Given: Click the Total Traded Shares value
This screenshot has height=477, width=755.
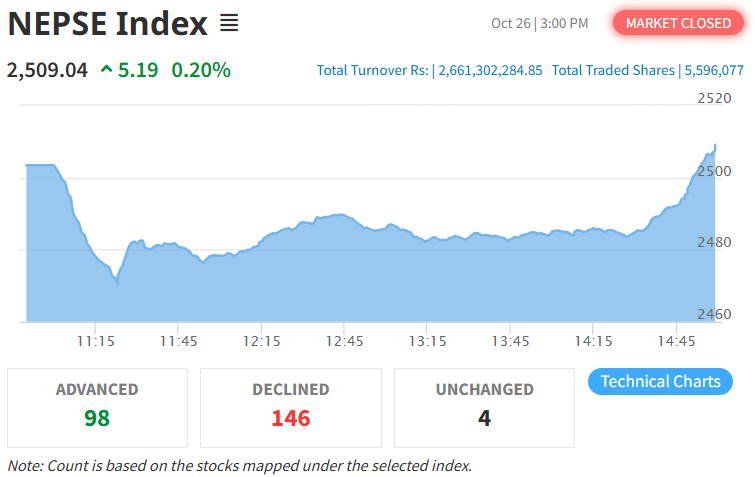Looking at the screenshot, I should pos(714,70).
